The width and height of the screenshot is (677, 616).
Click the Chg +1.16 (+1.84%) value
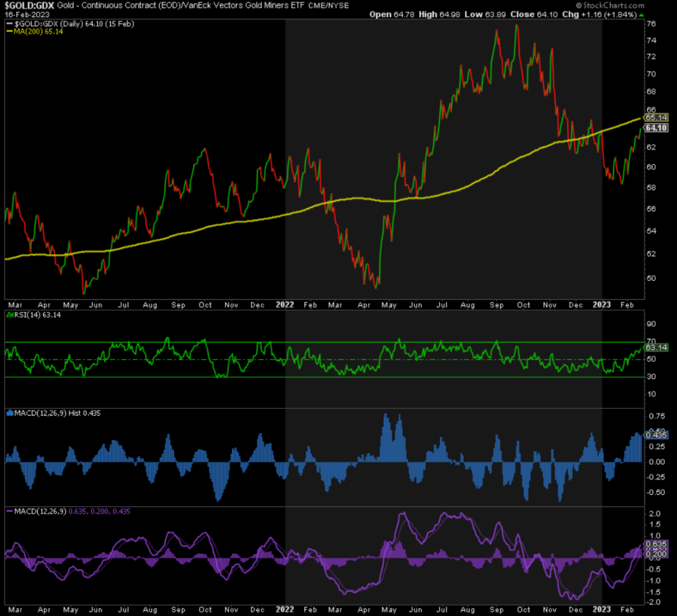pyautogui.click(x=599, y=15)
